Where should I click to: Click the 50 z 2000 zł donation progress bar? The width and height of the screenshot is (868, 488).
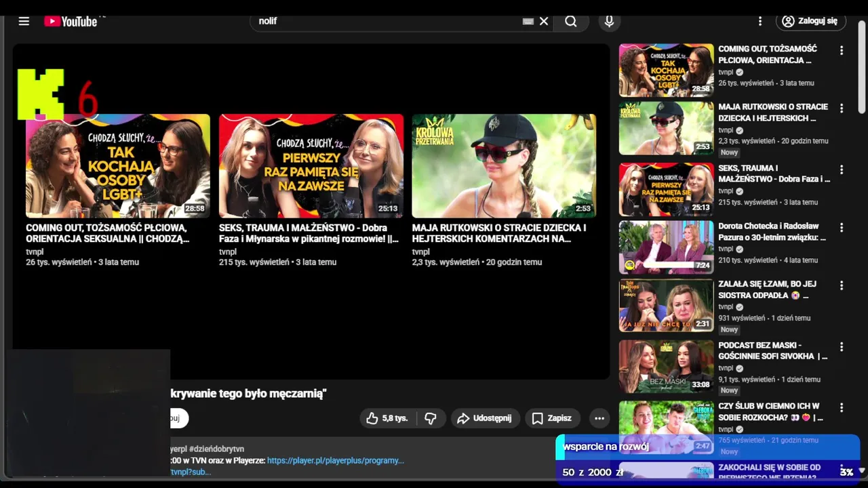[708, 472]
